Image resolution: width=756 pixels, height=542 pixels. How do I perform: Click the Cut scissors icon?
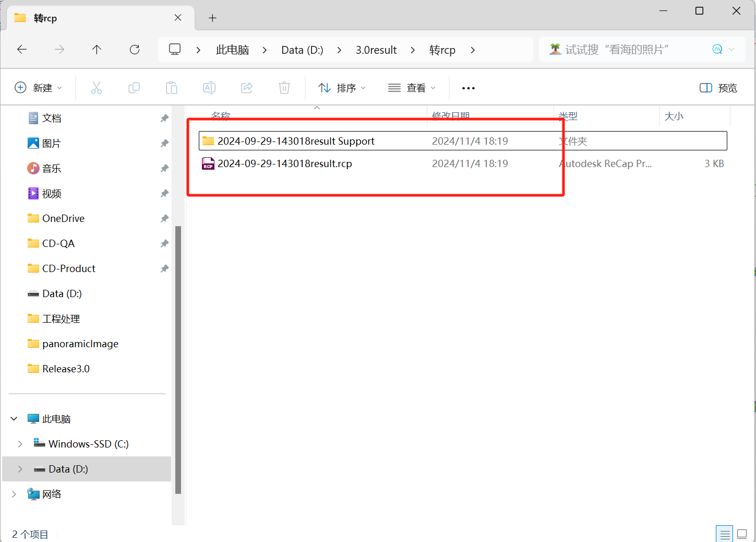pos(97,88)
